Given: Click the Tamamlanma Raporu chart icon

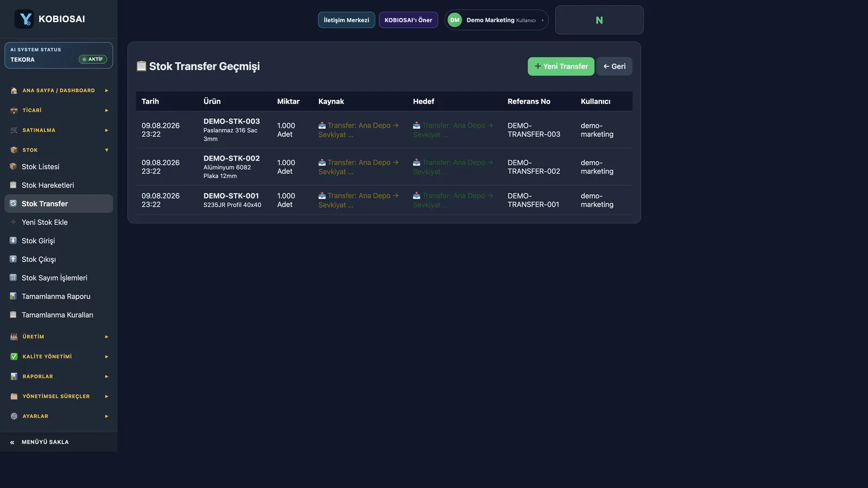Looking at the screenshot, I should 13,296.
